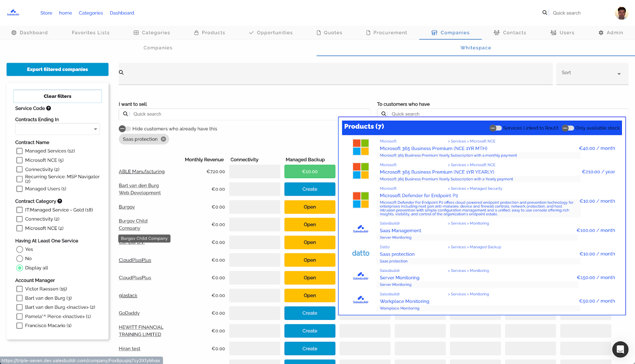Viewport: 635px width, 364px height.
Task: Click the 'I want to sell' search field
Action: click(x=244, y=114)
